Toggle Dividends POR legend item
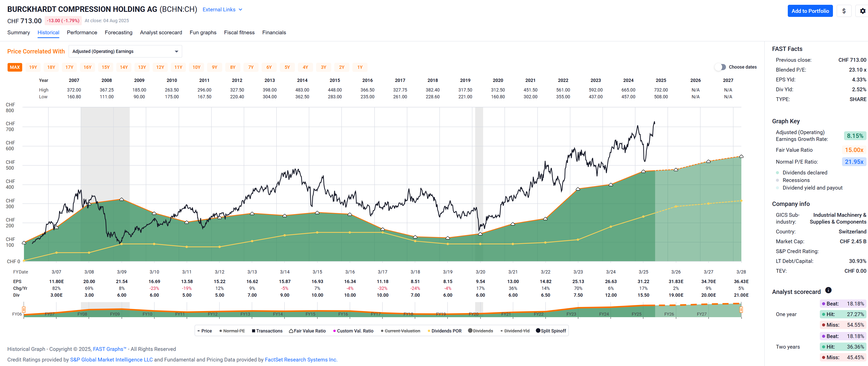Viewport: 868px width, 366px height. (444, 331)
